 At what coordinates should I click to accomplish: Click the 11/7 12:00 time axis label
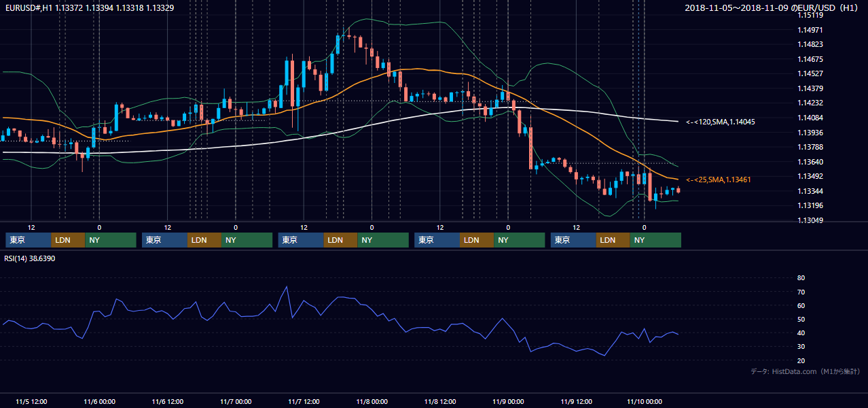(304, 401)
